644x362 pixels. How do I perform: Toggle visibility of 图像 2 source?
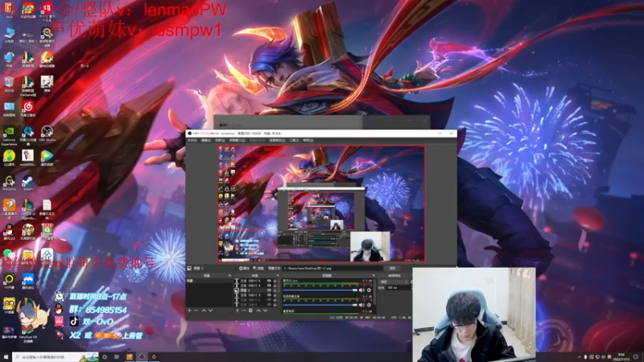click(269, 290)
